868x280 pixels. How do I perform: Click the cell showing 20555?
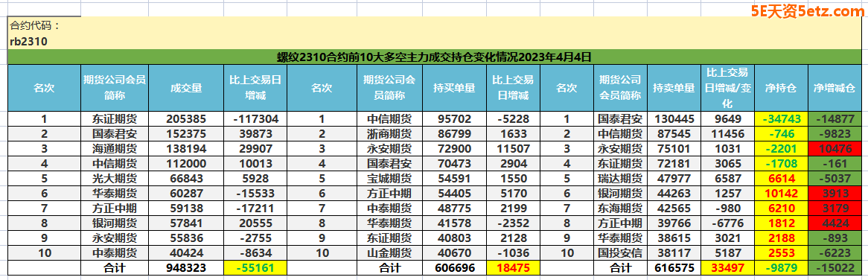click(x=255, y=223)
